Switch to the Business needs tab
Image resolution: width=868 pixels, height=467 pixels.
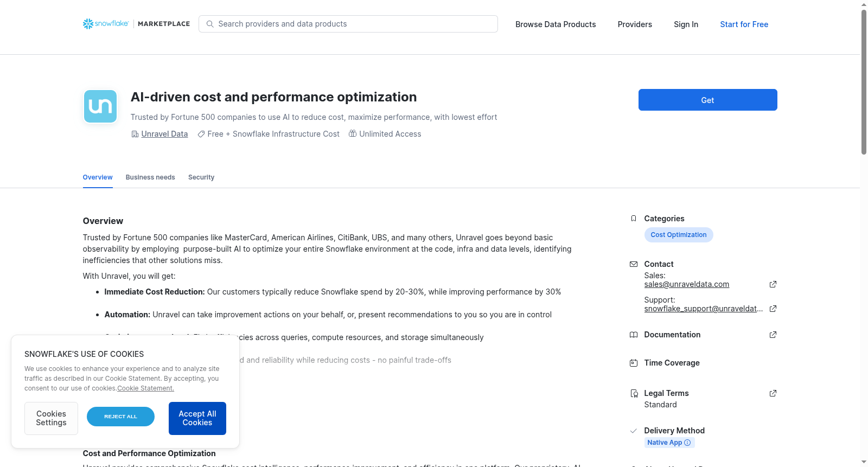tap(150, 177)
